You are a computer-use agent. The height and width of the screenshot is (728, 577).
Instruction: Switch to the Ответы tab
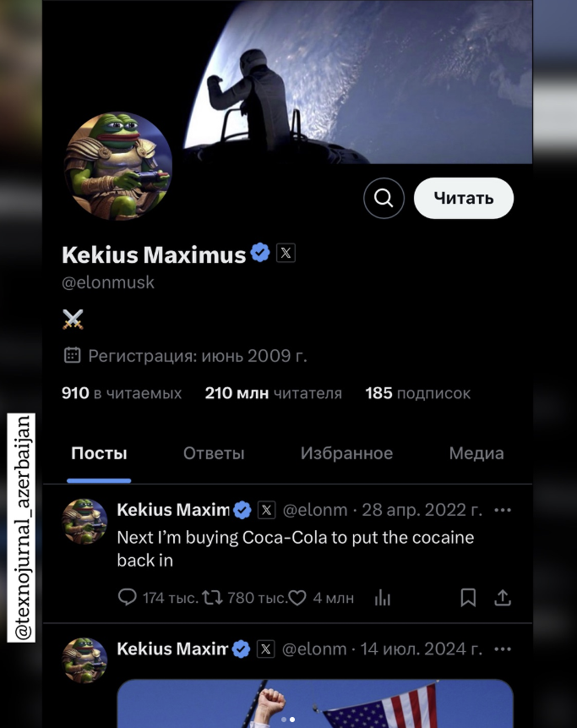[x=214, y=453]
